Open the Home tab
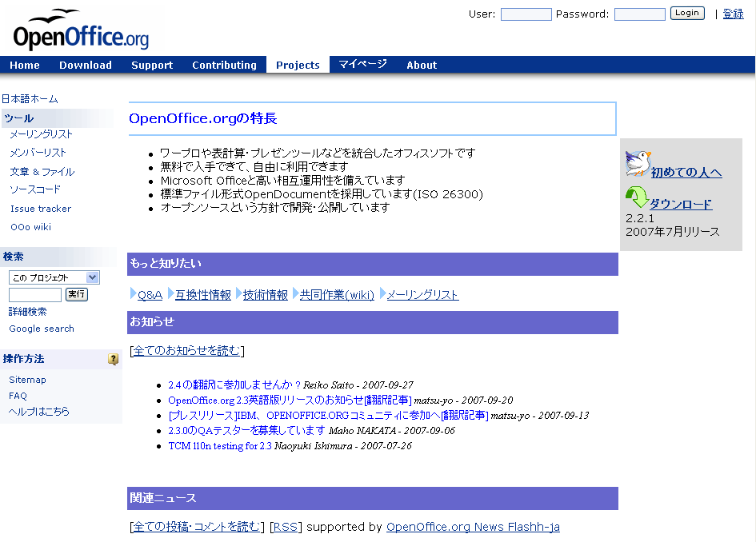 (x=25, y=65)
